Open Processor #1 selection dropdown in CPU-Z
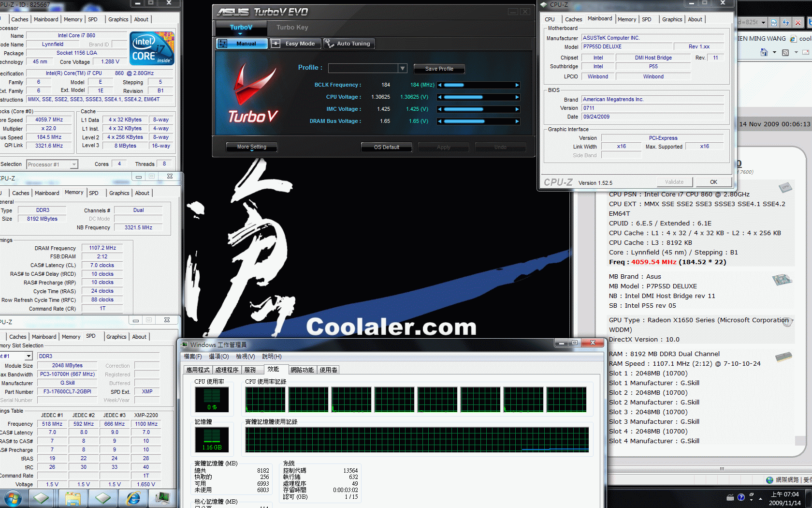The width and height of the screenshot is (812, 508). tap(74, 164)
